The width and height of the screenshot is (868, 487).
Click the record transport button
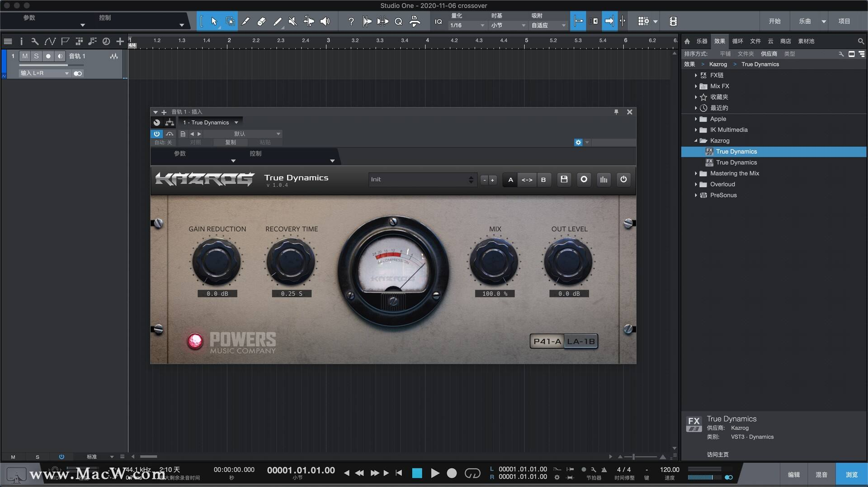tap(452, 473)
